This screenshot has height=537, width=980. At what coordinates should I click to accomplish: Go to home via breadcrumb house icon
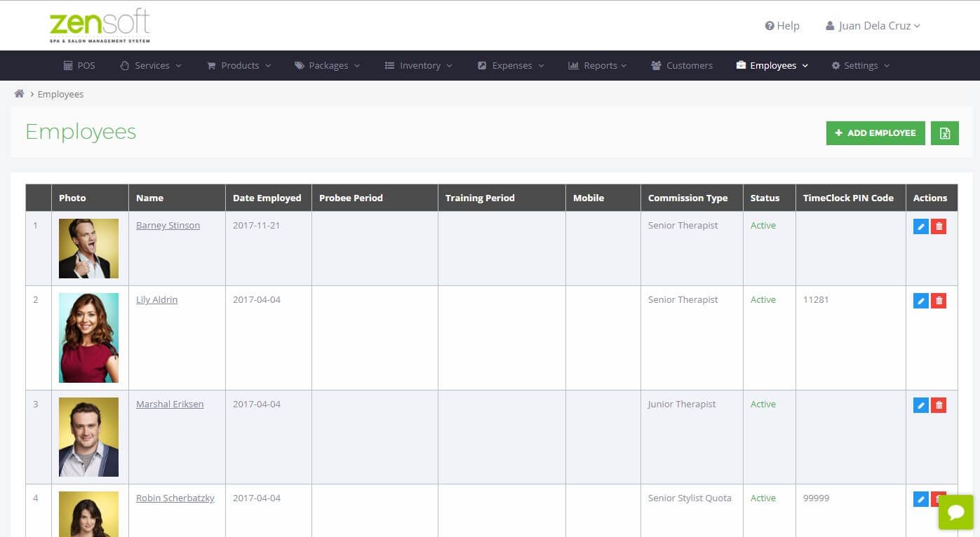click(19, 94)
